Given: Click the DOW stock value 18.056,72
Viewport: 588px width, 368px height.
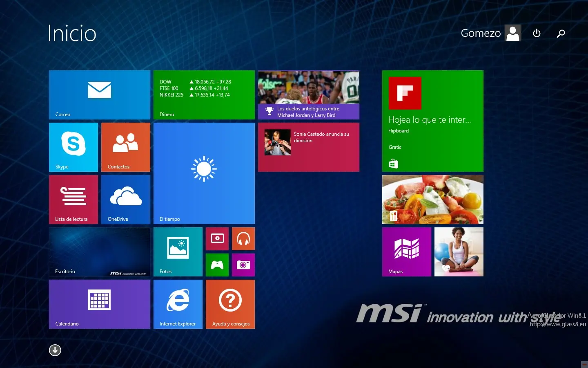Looking at the screenshot, I should pos(205,82).
